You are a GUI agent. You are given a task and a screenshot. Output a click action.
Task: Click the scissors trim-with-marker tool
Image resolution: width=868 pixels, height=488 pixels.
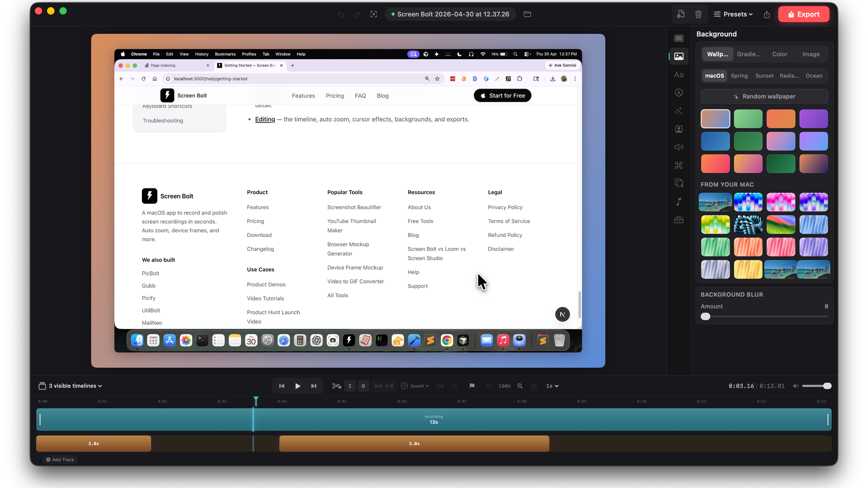coord(337,386)
